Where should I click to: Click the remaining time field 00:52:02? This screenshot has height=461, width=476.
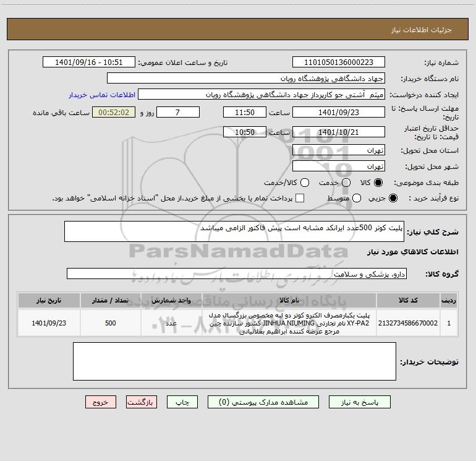pyautogui.click(x=114, y=112)
